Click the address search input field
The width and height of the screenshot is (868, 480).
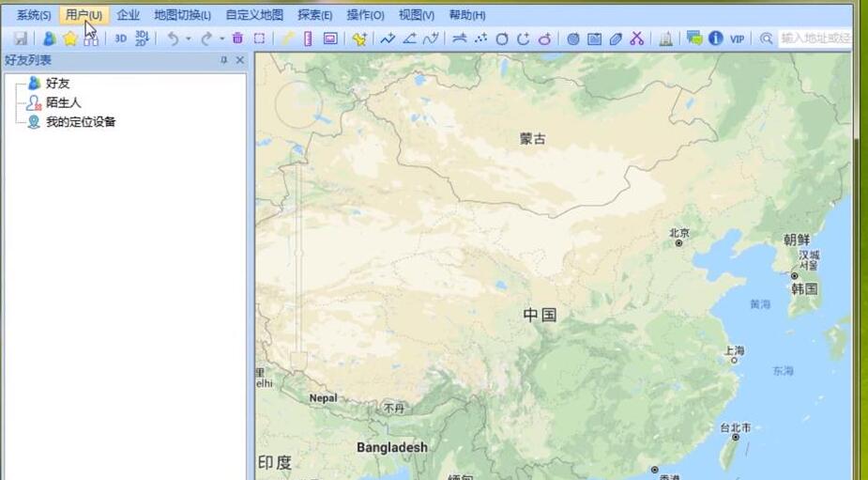click(x=815, y=39)
